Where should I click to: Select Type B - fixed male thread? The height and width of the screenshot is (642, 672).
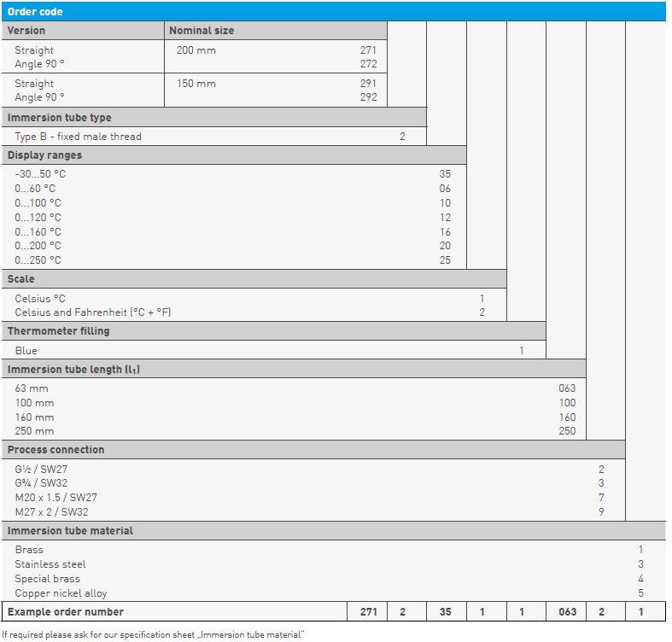78,137
